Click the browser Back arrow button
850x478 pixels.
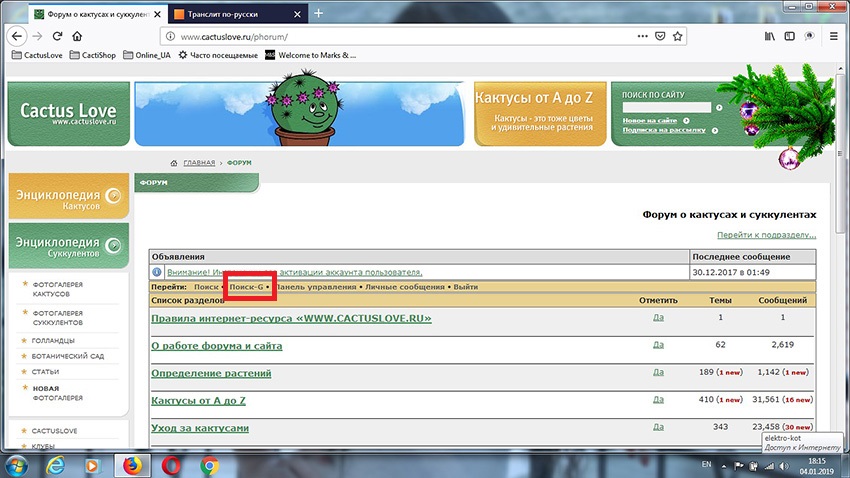pyautogui.click(x=16, y=36)
